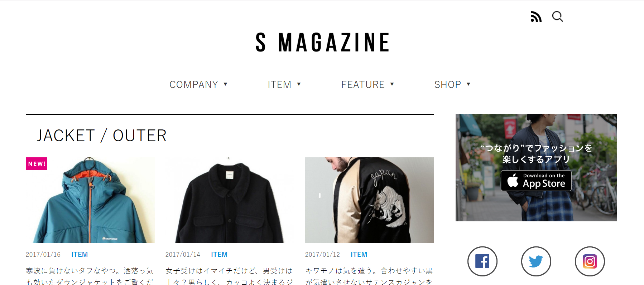The width and height of the screenshot is (644, 285).
Task: Click the search magnifier icon
Action: (557, 16)
